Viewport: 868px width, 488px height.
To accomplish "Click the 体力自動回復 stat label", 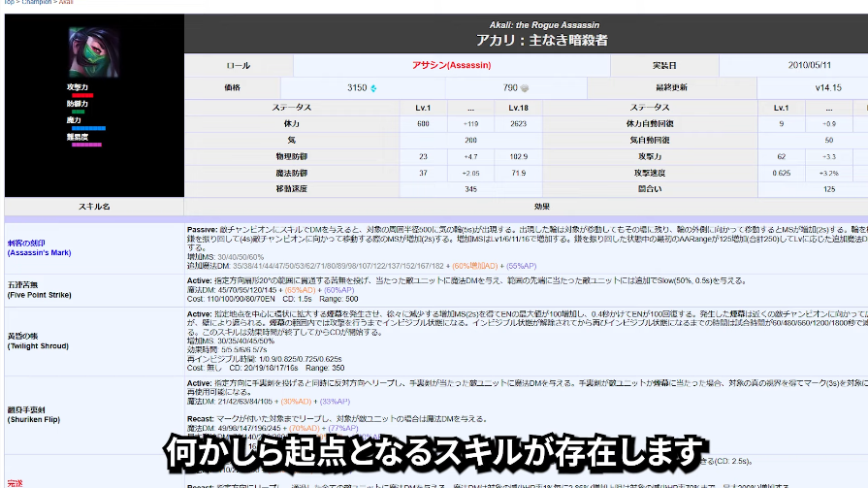I will point(650,124).
